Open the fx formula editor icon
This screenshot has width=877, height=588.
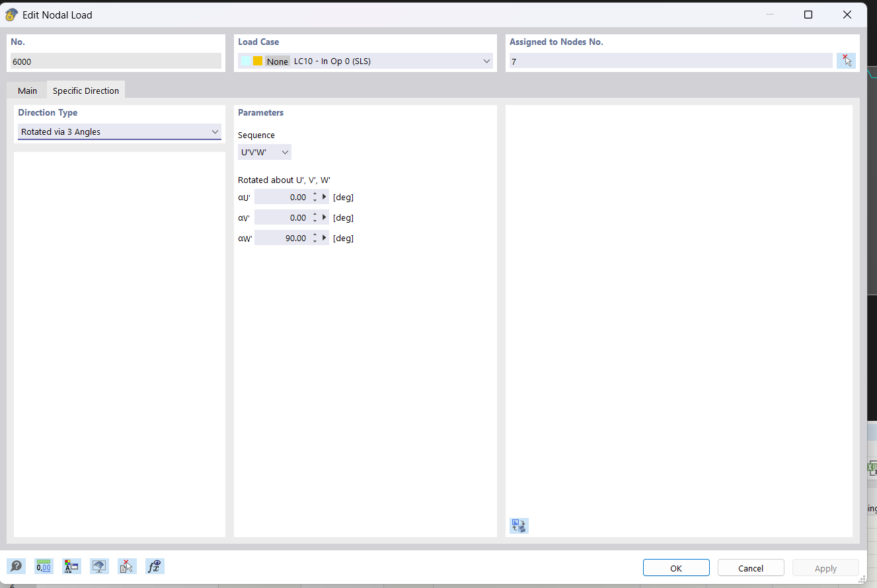(x=155, y=566)
